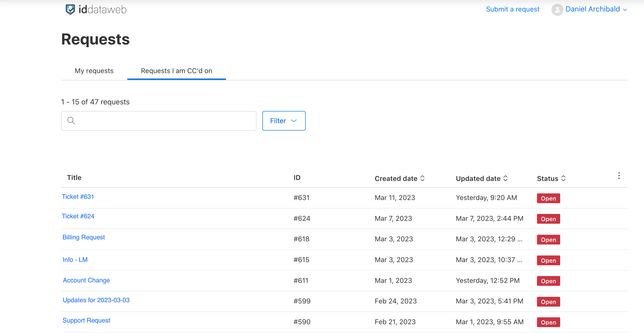Sort by Status column arrows
Screen dimensions: 644x333
(563, 178)
